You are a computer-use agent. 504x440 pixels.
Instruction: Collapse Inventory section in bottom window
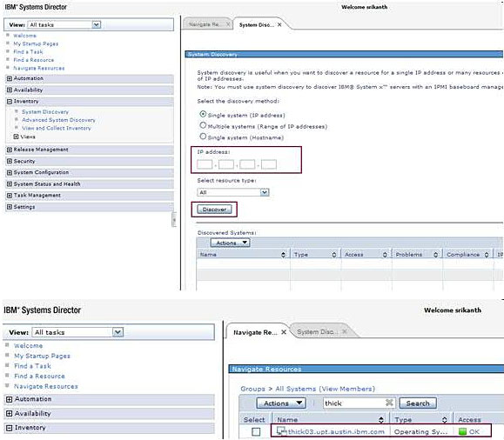[10, 428]
